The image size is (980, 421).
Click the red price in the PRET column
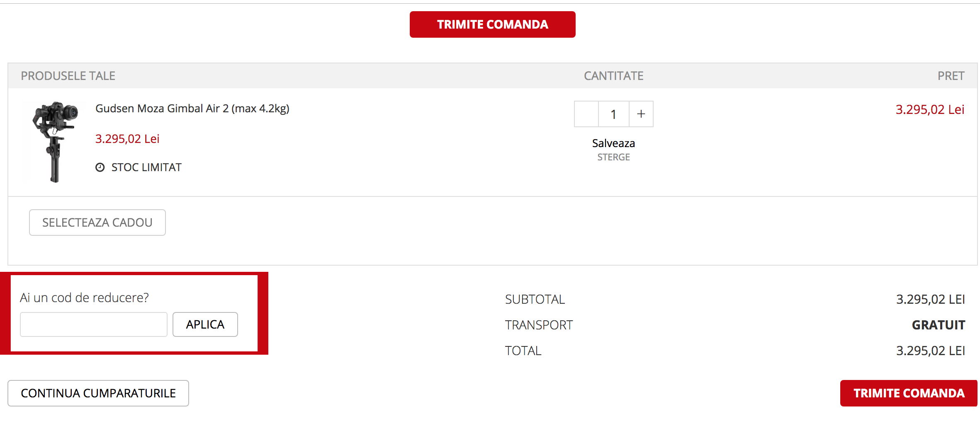click(x=929, y=109)
